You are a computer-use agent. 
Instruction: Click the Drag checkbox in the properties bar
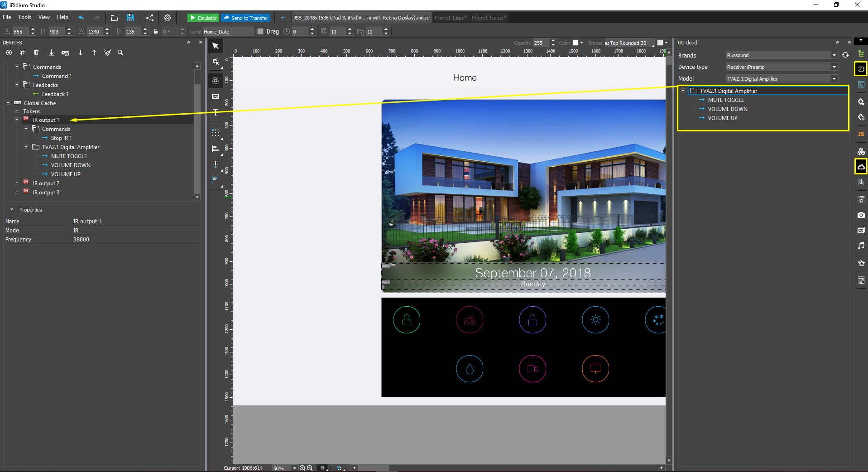point(260,31)
